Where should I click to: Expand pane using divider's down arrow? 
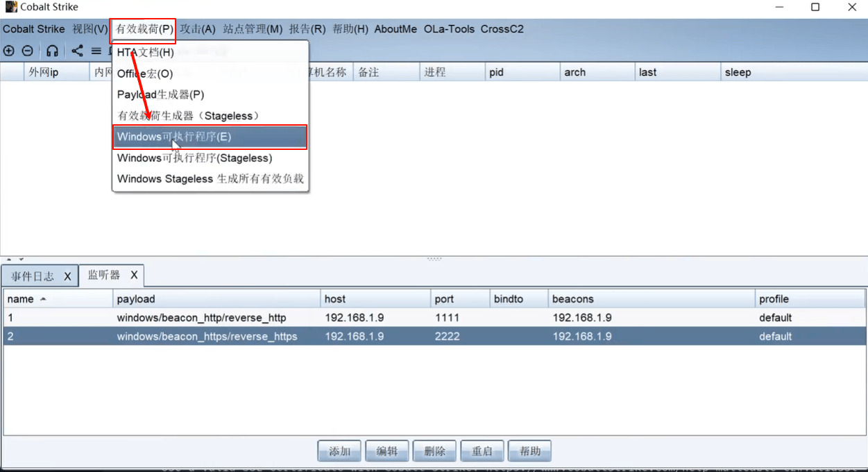pyautogui.click(x=22, y=259)
